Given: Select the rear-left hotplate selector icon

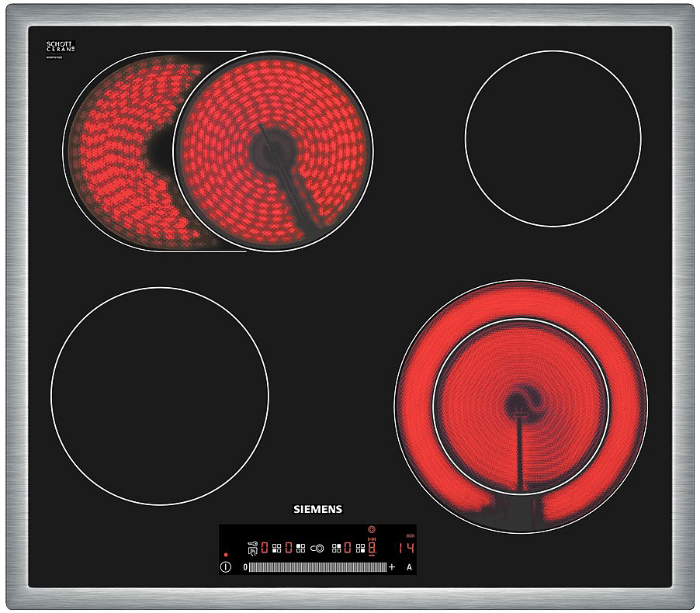Looking at the screenshot, I should [x=300, y=548].
